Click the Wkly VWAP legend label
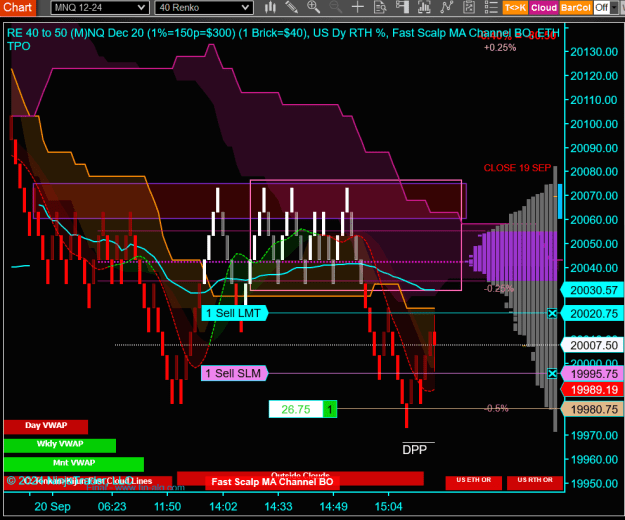Viewport: 625px width, 520px height. point(60,445)
